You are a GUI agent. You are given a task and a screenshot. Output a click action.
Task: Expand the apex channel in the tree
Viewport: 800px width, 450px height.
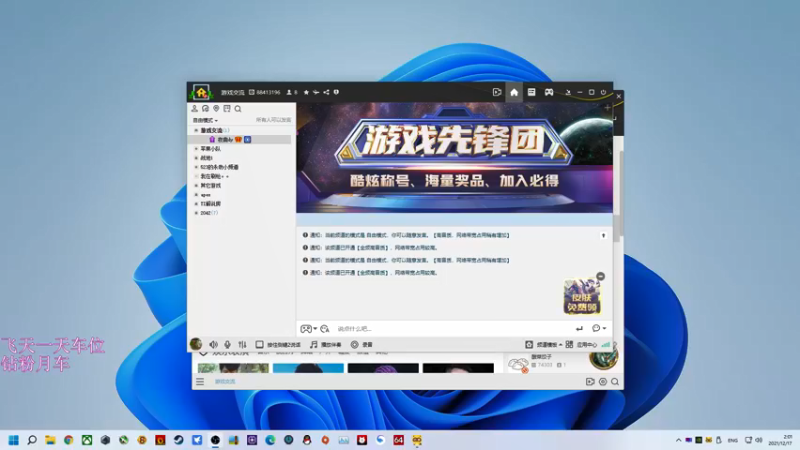[x=196, y=194]
